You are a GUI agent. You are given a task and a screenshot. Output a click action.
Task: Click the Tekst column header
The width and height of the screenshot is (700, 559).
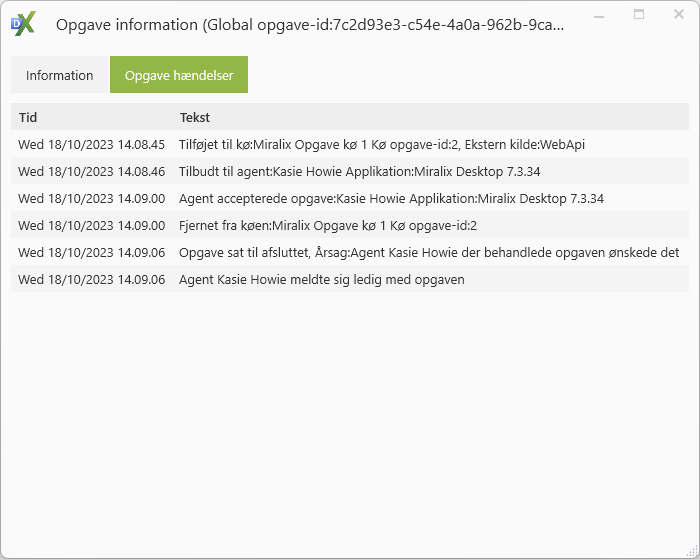click(x=194, y=117)
